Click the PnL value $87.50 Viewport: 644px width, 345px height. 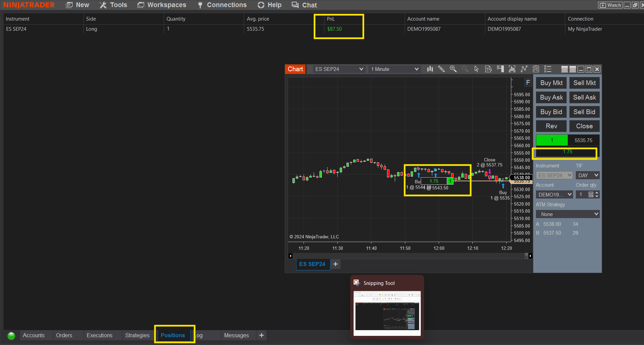point(334,29)
